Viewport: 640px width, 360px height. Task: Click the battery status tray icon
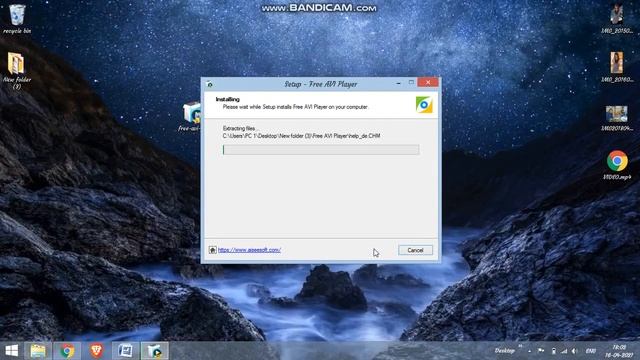553,351
